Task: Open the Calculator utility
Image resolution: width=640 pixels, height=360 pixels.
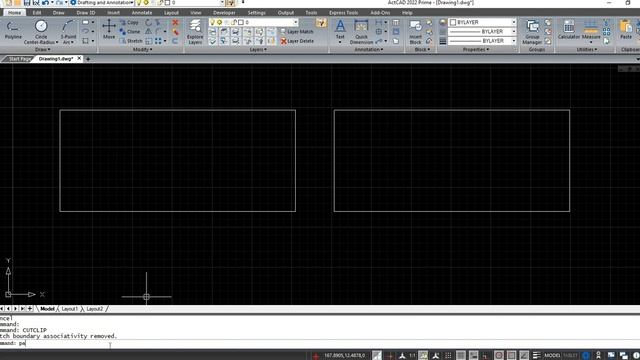Action: [x=569, y=30]
